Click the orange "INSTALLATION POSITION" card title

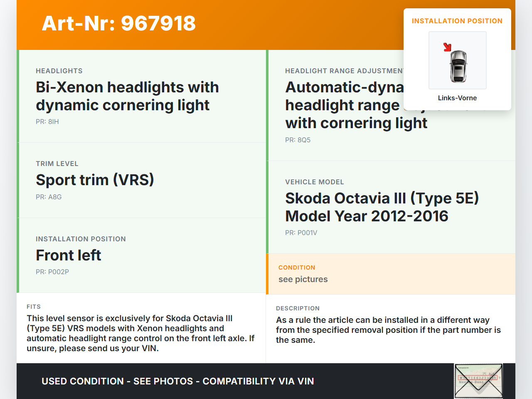point(457,21)
